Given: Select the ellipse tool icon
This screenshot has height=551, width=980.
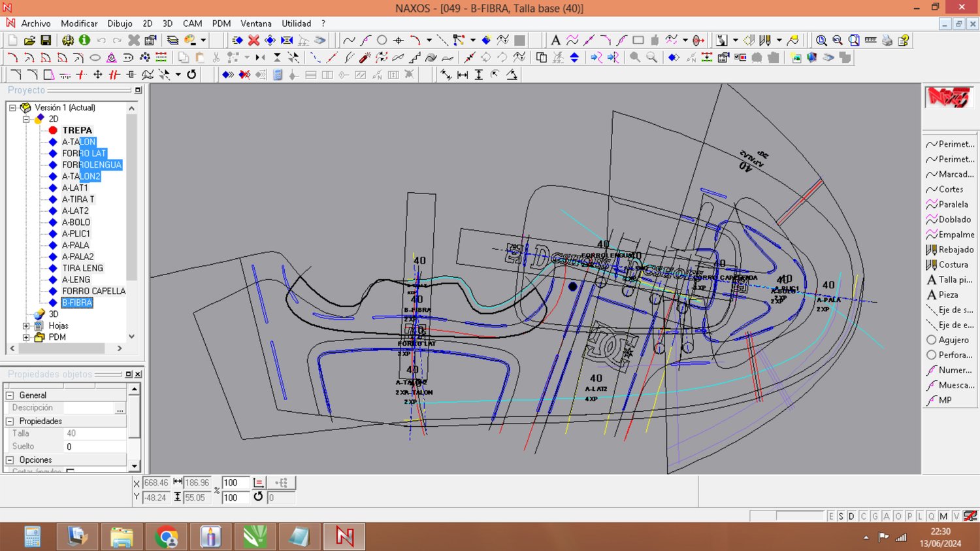Looking at the screenshot, I should (95, 58).
